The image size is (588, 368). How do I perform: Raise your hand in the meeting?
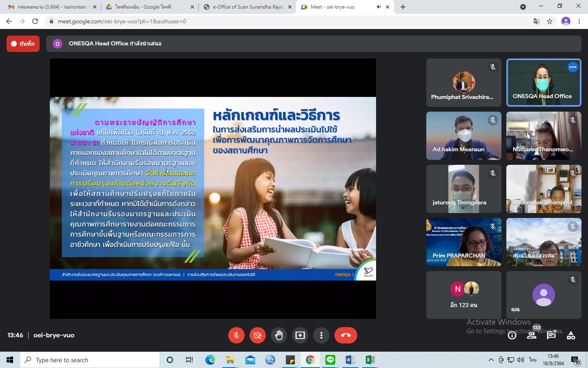coord(279,335)
